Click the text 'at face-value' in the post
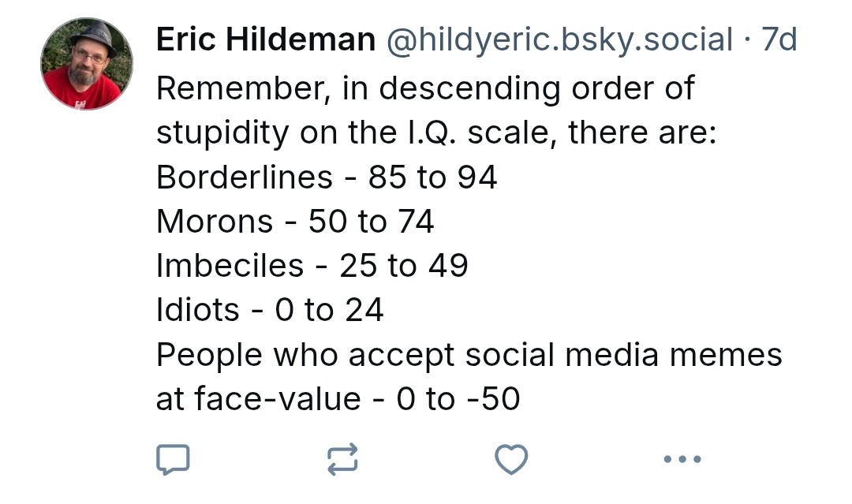 click(x=258, y=399)
